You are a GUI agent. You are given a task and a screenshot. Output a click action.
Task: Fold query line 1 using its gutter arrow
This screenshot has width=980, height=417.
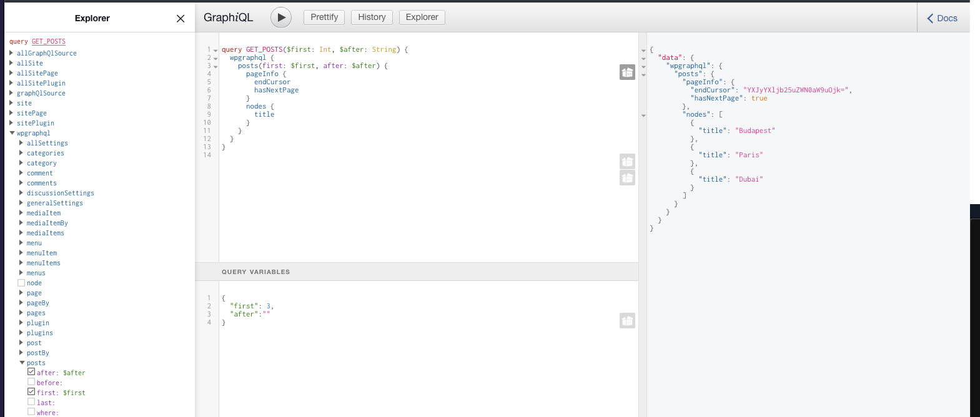[215, 50]
